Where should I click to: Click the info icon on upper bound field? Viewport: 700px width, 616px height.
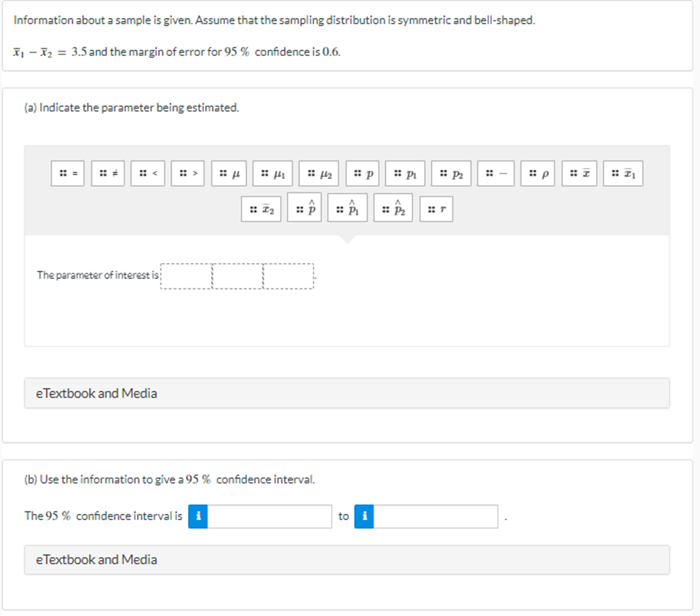pos(364,516)
